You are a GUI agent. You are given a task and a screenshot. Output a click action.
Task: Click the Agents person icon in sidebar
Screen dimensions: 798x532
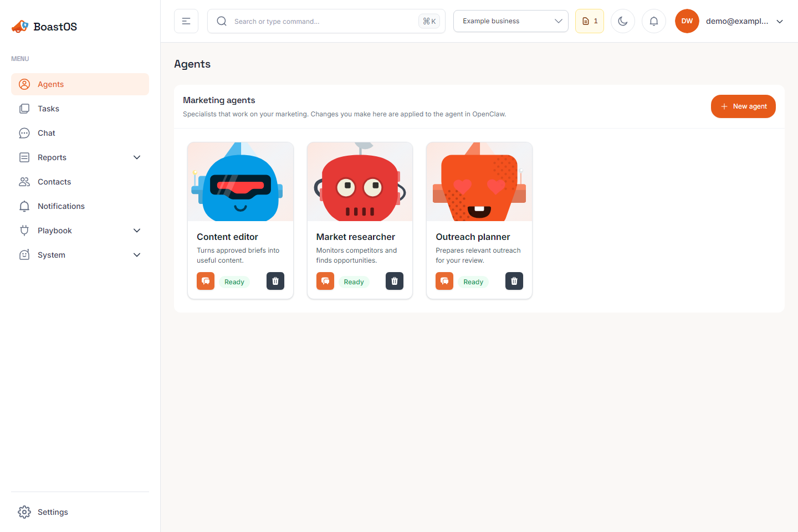pyautogui.click(x=24, y=84)
